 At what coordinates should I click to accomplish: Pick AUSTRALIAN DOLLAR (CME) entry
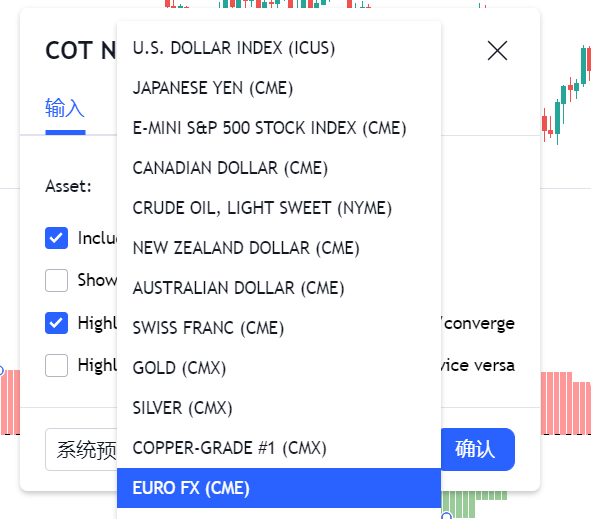click(279, 288)
